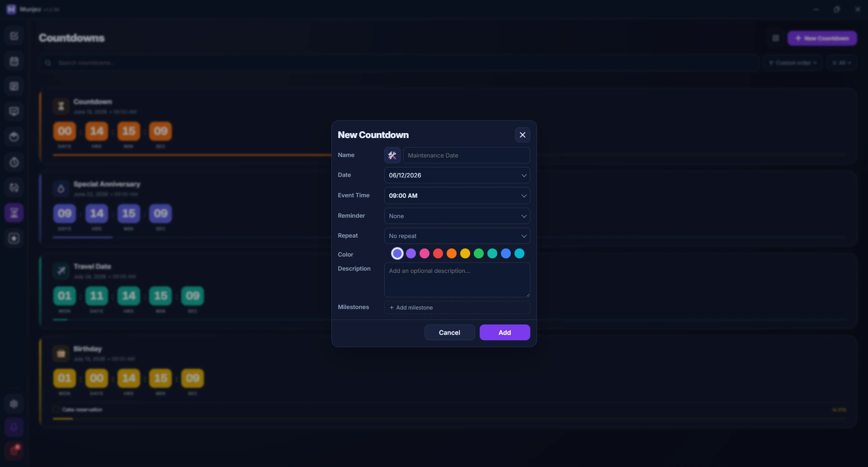Select the red color swatch

[x=438, y=253]
